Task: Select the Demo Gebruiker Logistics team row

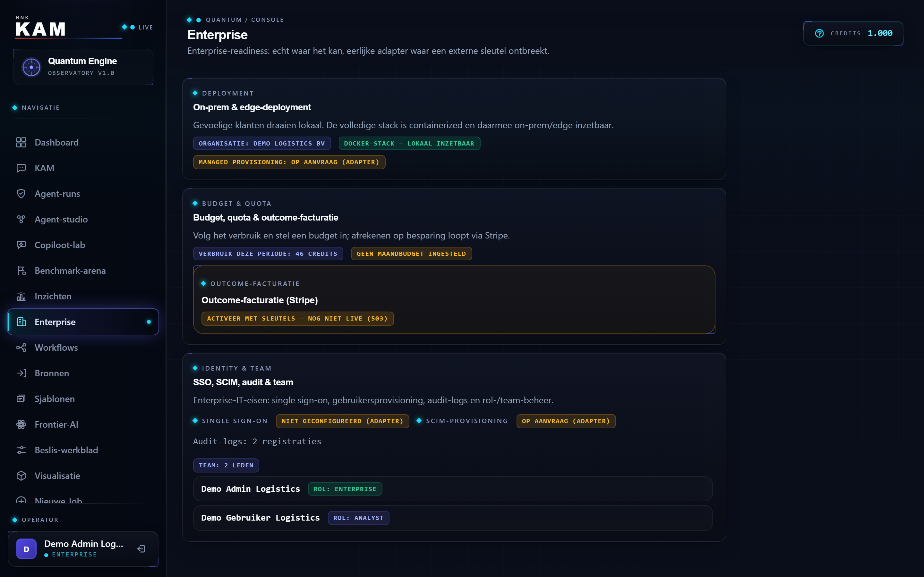Action: pos(453,518)
